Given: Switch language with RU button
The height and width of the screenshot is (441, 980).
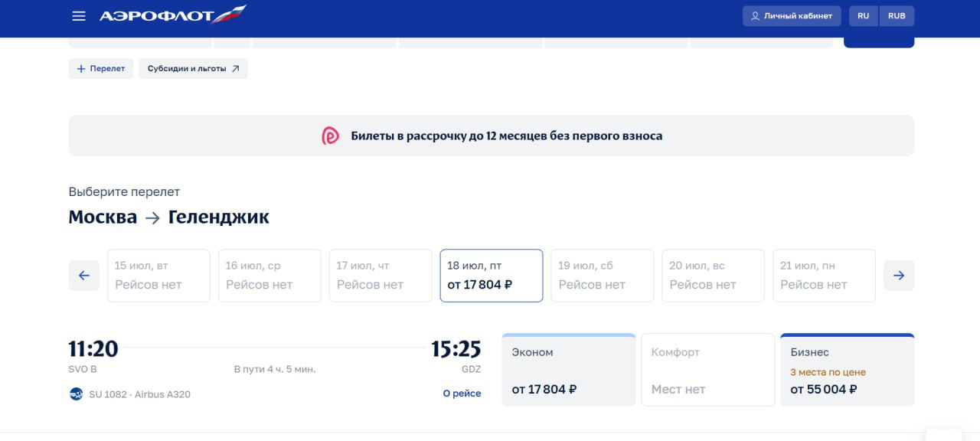Looking at the screenshot, I should tap(864, 16).
